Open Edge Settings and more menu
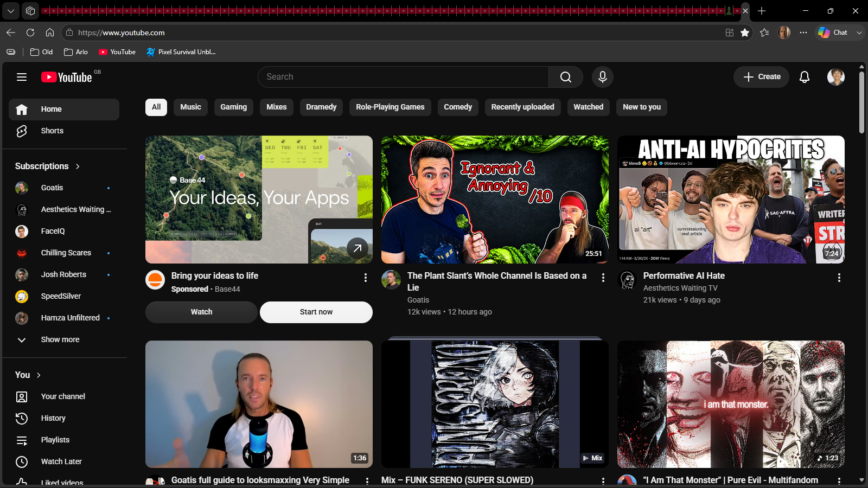Image resolution: width=868 pixels, height=488 pixels. 803,33
